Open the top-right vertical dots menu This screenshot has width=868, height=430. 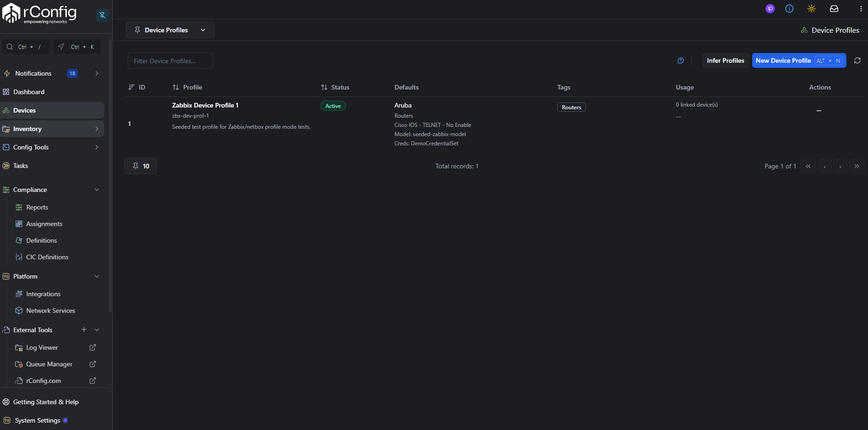[861, 9]
